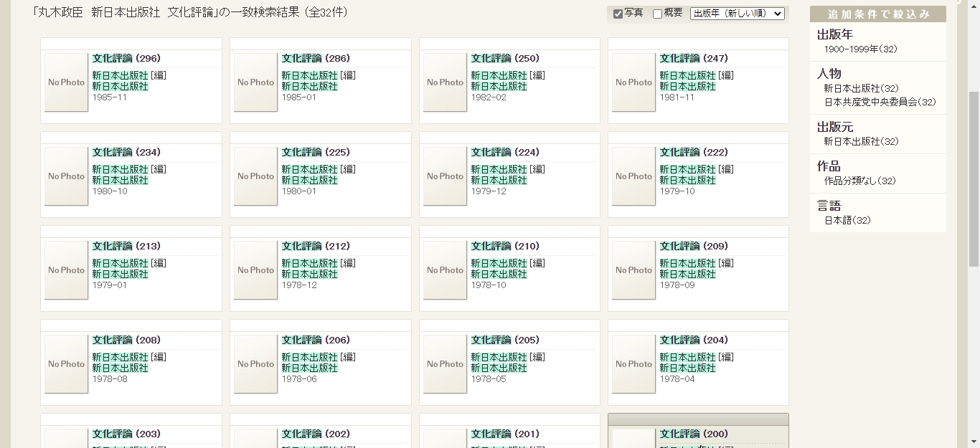Filter by person 新日本出版社(32) under 人物
980x448 pixels.
(x=861, y=88)
